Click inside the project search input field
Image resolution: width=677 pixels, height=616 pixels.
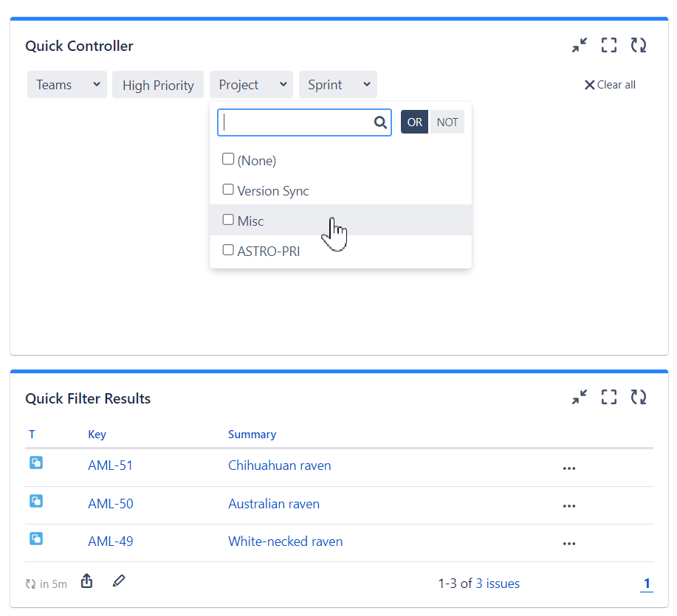(x=295, y=122)
